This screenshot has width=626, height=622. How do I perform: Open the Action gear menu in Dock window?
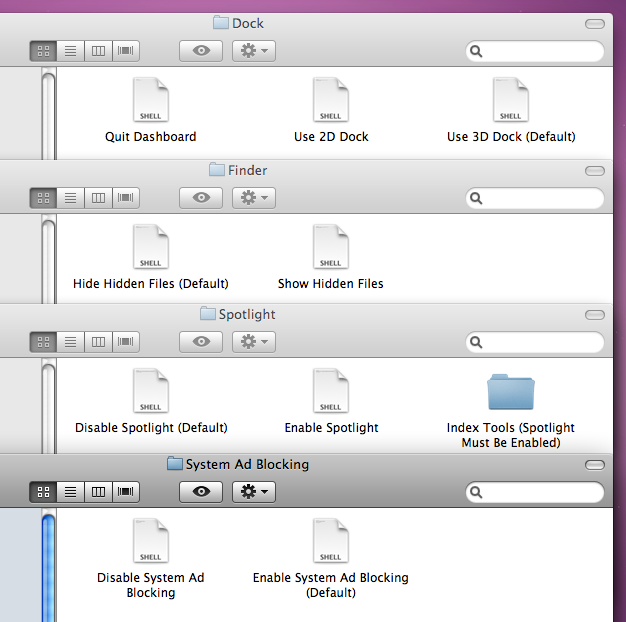point(254,51)
